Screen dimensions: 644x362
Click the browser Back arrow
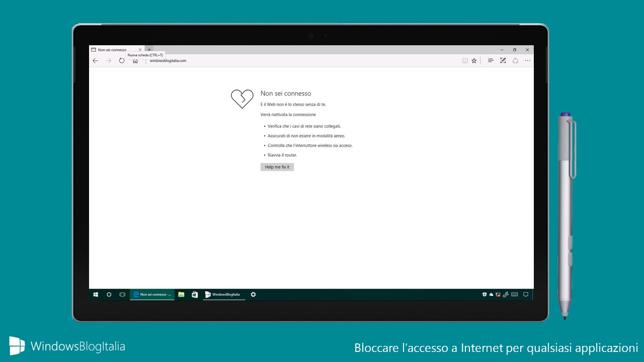96,61
